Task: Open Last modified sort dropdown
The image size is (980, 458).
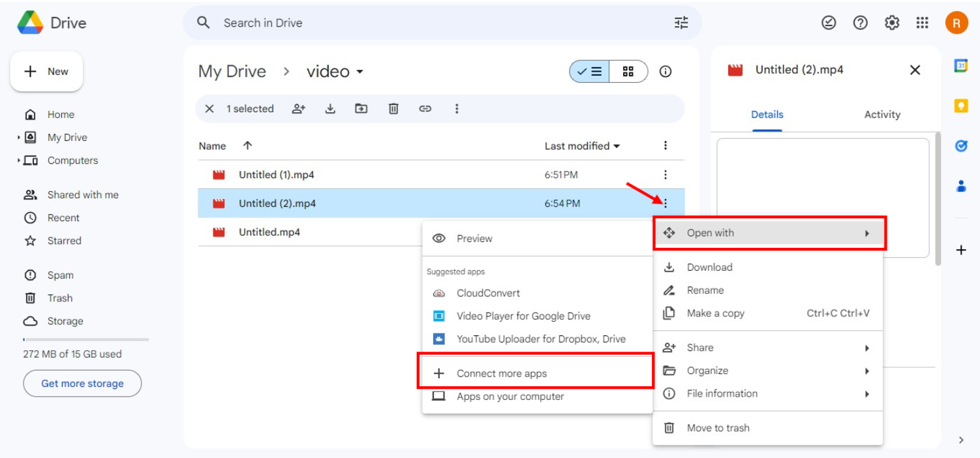Action: (582, 146)
